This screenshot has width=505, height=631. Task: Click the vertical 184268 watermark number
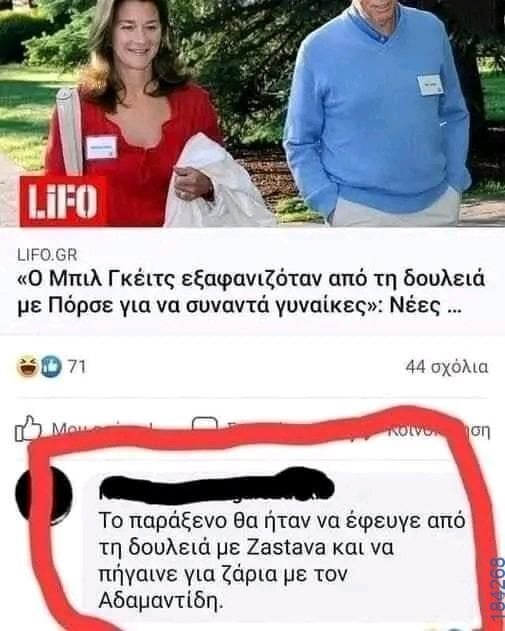(498, 594)
